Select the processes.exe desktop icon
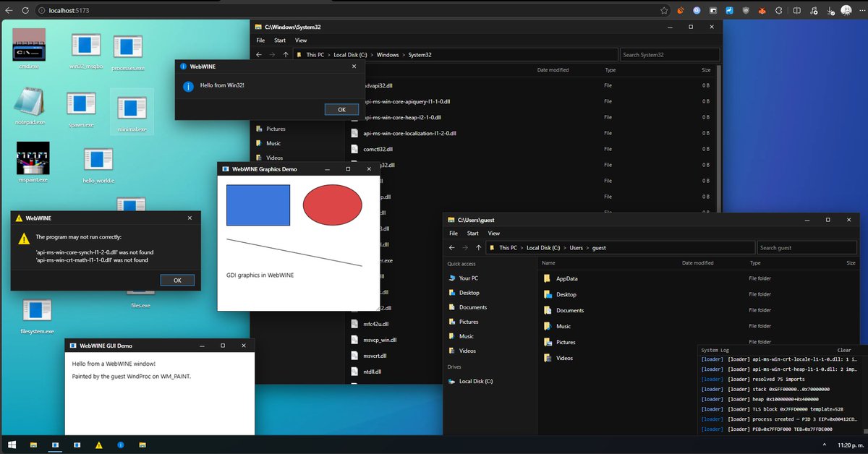Screen dimensions: 868x454 click(x=128, y=52)
